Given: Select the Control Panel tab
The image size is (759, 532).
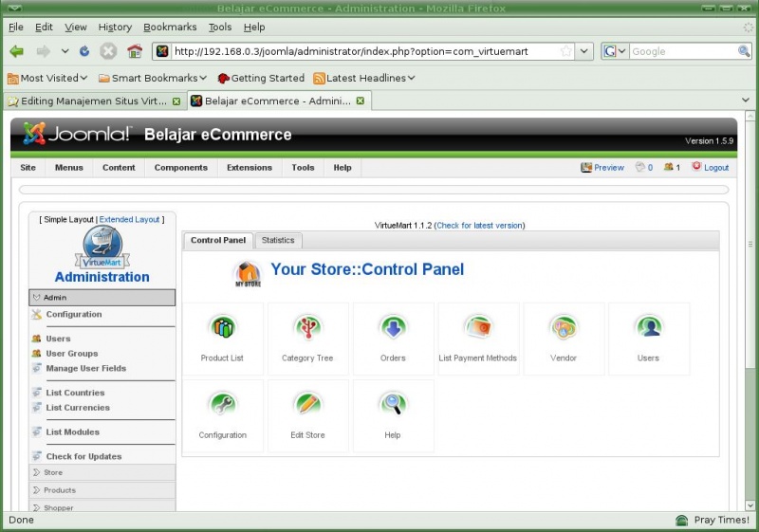Looking at the screenshot, I should point(218,240).
